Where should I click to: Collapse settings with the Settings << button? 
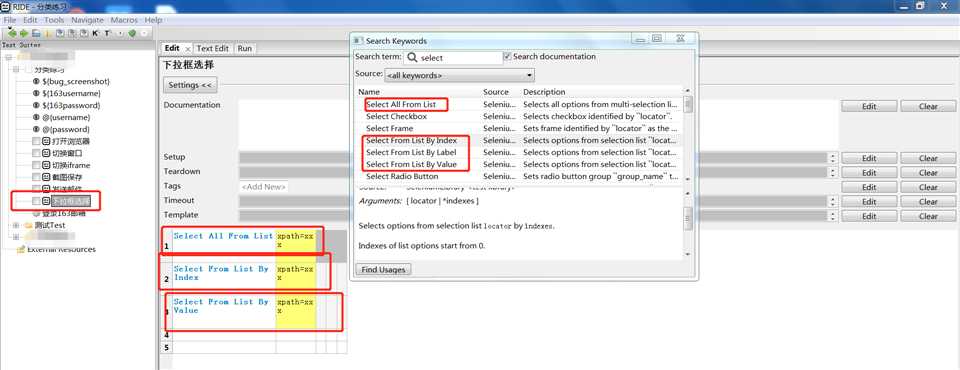[190, 85]
